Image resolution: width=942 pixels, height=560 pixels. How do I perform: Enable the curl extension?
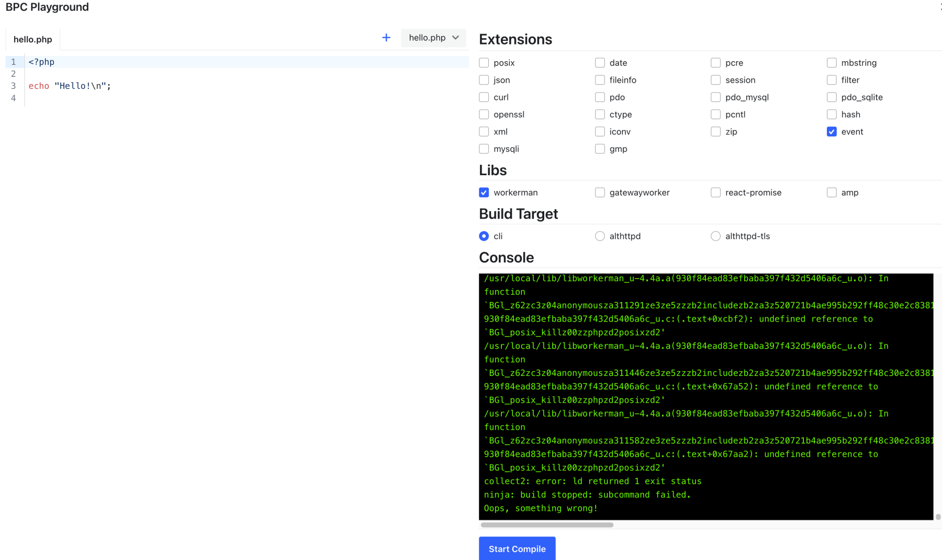click(484, 97)
